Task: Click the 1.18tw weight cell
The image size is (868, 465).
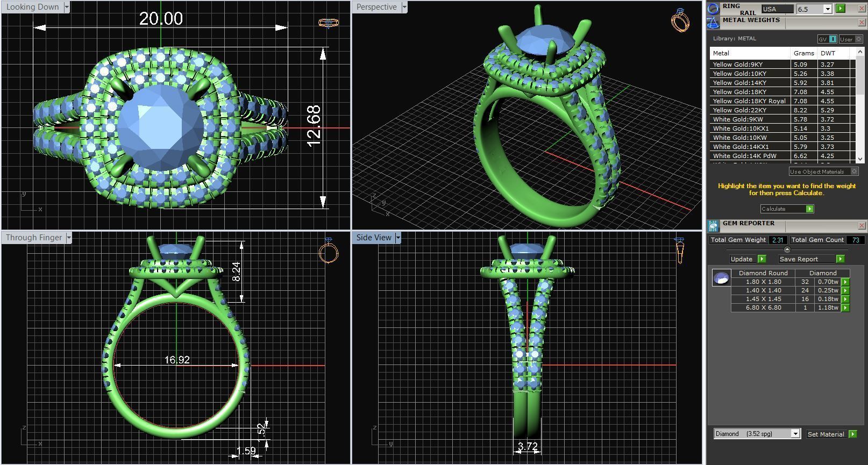Action: tap(828, 307)
